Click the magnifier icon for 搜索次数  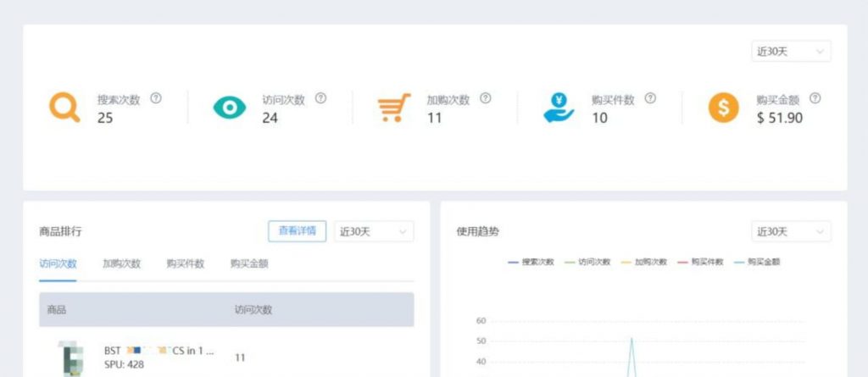pyautogui.click(x=64, y=108)
